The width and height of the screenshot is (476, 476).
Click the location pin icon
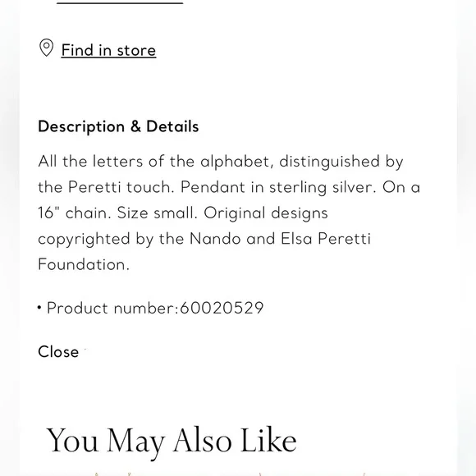pyautogui.click(x=47, y=48)
